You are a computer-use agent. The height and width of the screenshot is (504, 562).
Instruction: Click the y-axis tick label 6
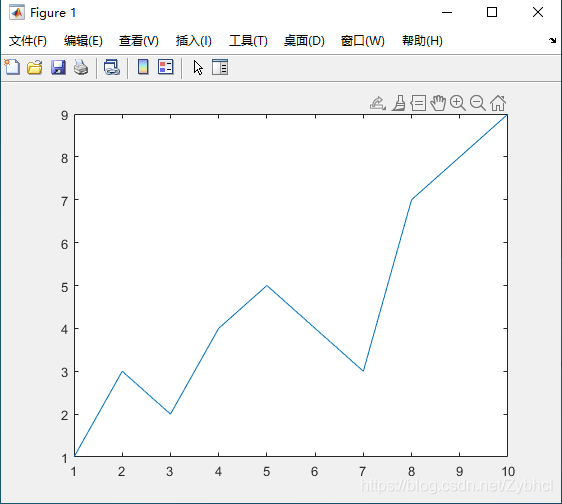pos(65,244)
